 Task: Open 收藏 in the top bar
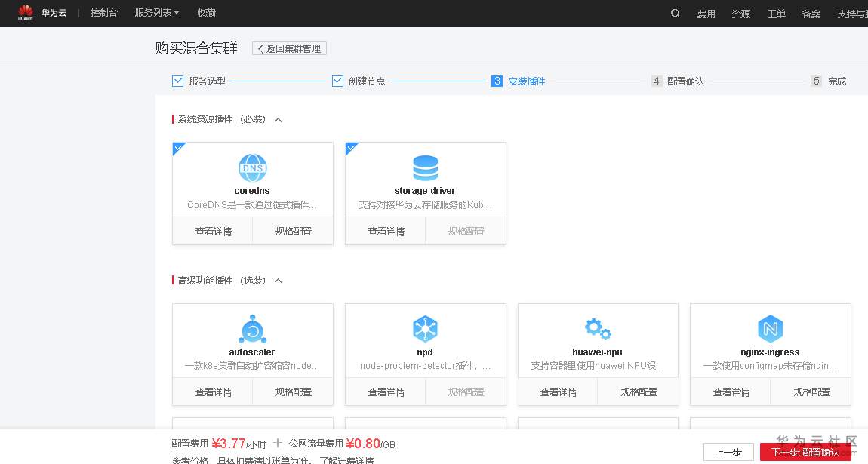pos(207,13)
